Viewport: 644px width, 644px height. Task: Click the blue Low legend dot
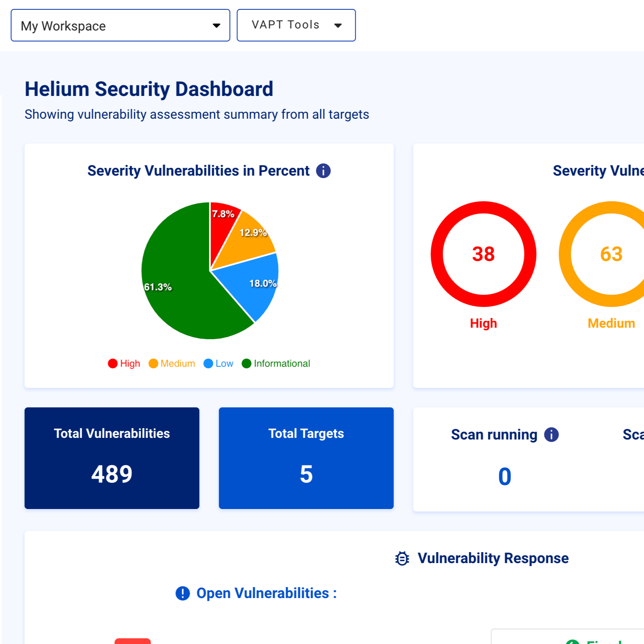coord(208,363)
